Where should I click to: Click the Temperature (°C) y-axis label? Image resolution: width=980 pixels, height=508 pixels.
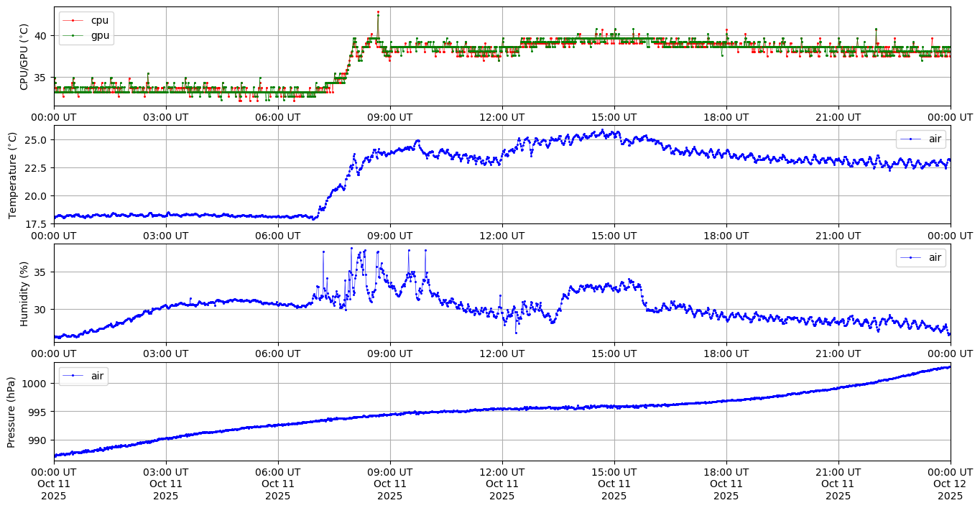13,175
